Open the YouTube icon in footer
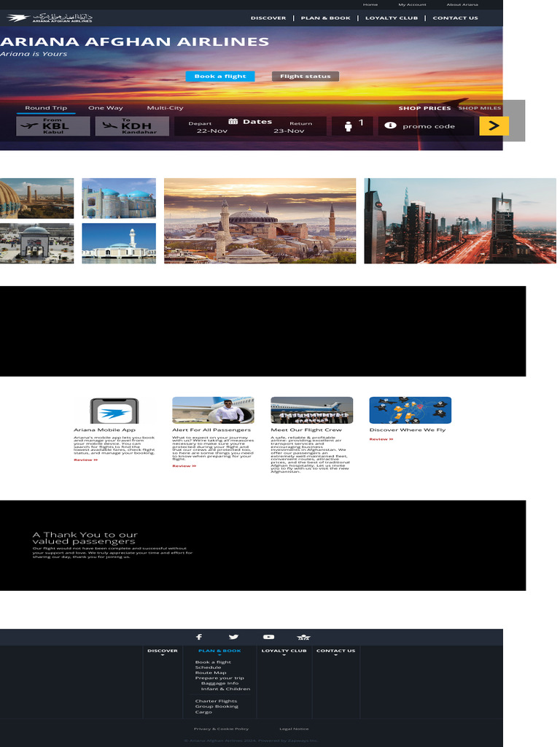The width and height of the screenshot is (560, 747). click(268, 637)
